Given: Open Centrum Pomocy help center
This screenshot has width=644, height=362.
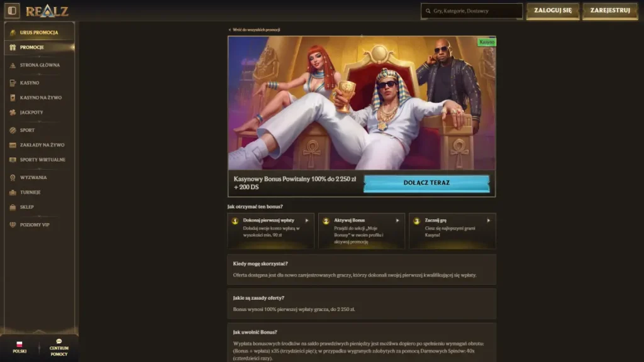Looking at the screenshot, I should [58, 348].
